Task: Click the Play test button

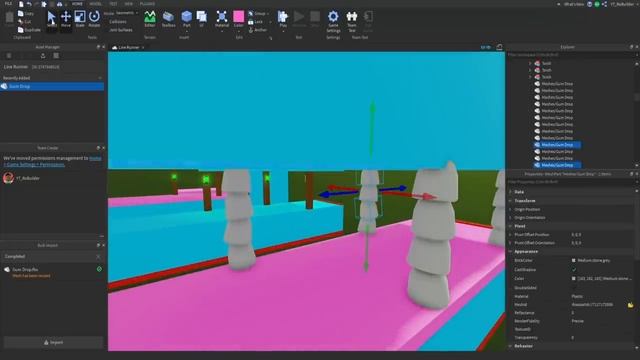Action: (x=283, y=19)
